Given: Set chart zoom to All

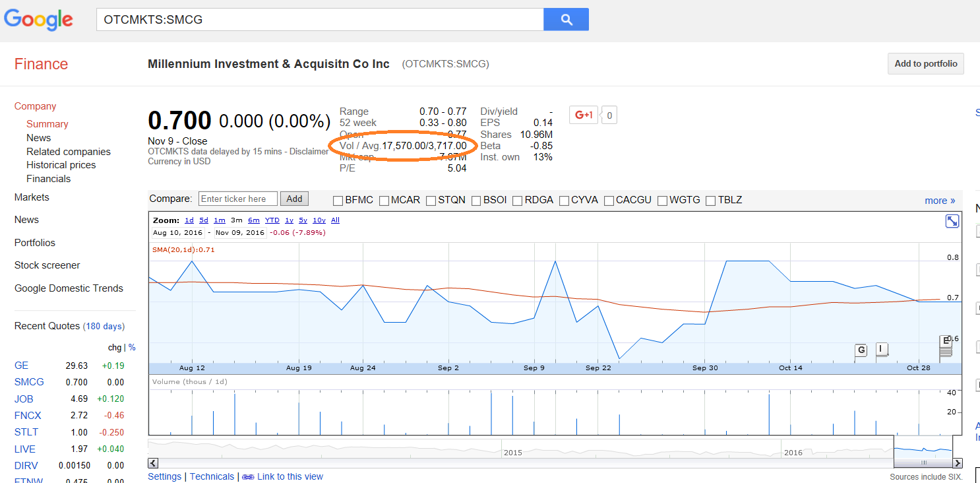Looking at the screenshot, I should (x=335, y=220).
